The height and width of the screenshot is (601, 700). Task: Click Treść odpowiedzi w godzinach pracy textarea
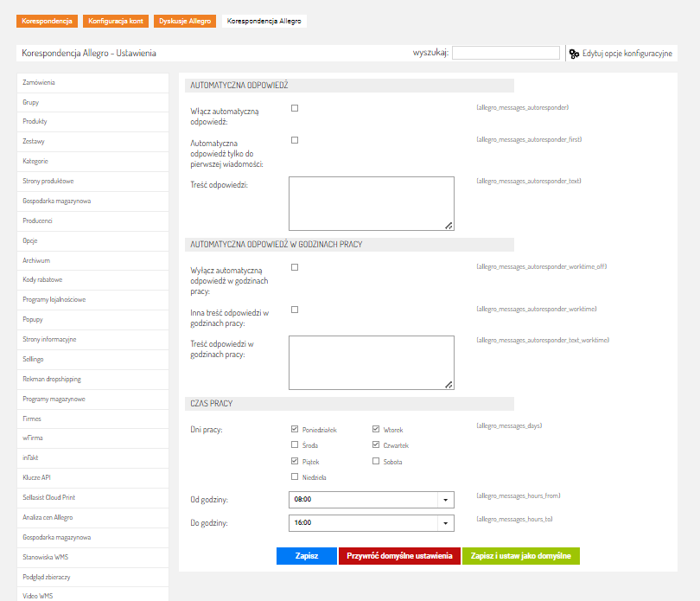372,363
